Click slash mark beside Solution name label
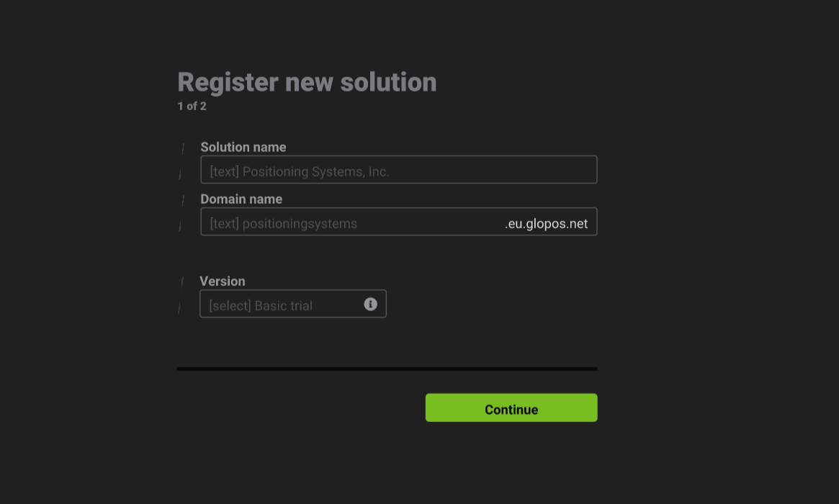Image resolution: width=839 pixels, height=504 pixels. [183, 148]
